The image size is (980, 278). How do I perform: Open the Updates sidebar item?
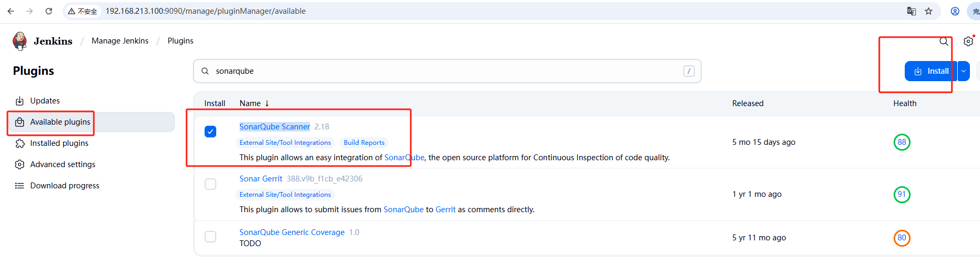tap(45, 101)
